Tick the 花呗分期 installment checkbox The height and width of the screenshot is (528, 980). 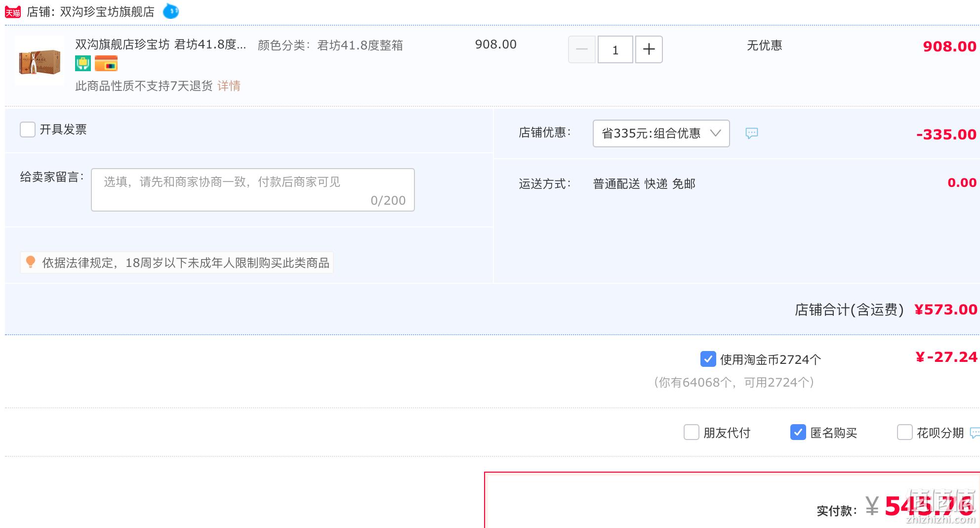click(x=904, y=432)
